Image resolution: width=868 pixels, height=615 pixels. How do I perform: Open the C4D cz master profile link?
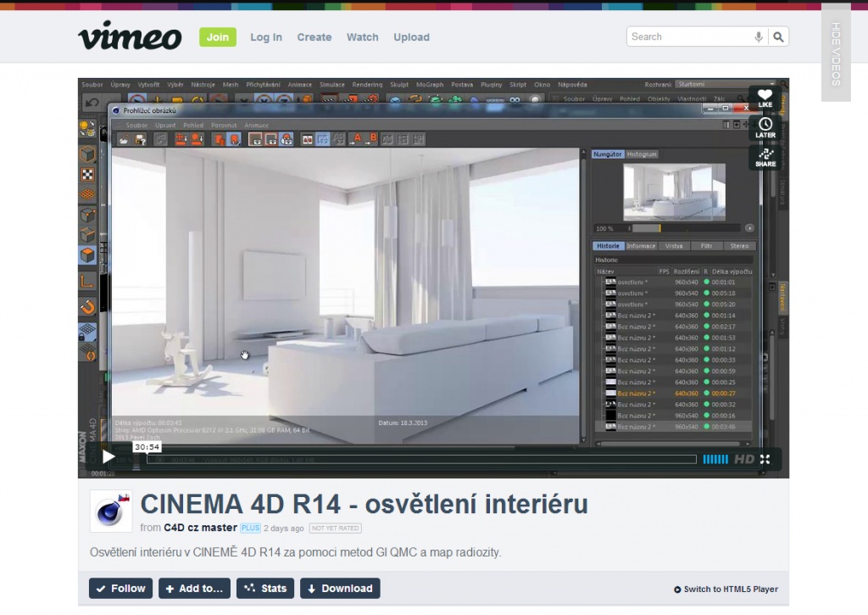point(200,528)
